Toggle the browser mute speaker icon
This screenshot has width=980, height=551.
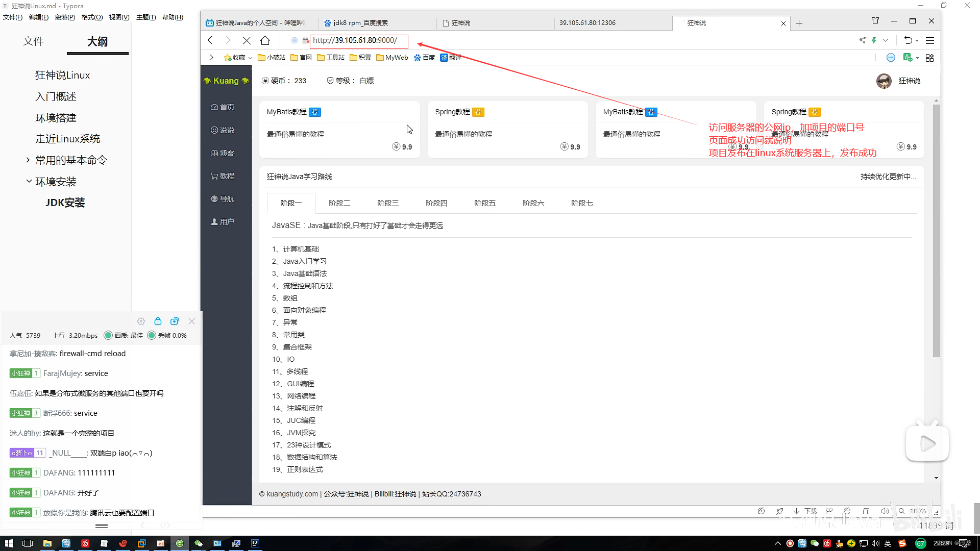885,511
